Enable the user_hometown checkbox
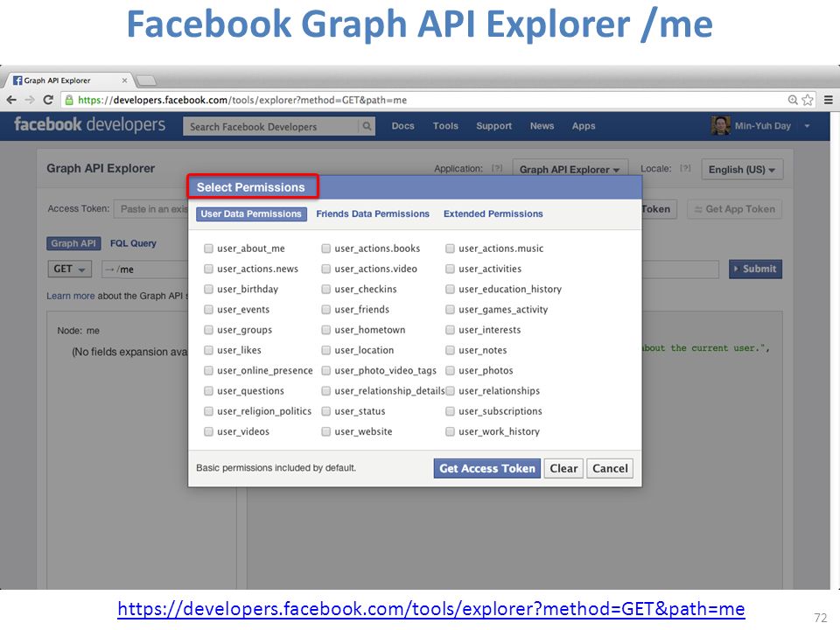 [325, 330]
